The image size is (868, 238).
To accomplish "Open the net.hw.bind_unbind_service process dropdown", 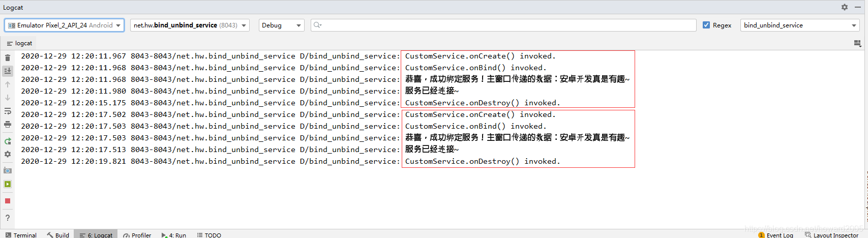I will [190, 25].
